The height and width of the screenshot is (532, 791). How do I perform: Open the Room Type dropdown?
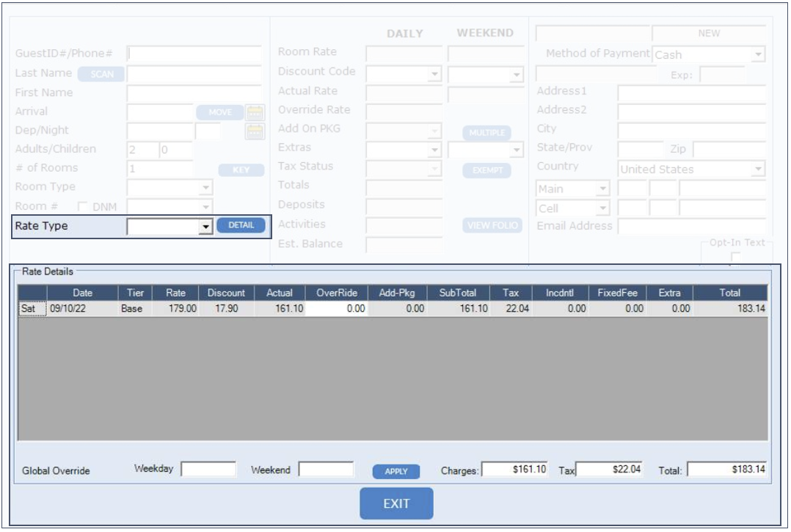coord(206,188)
